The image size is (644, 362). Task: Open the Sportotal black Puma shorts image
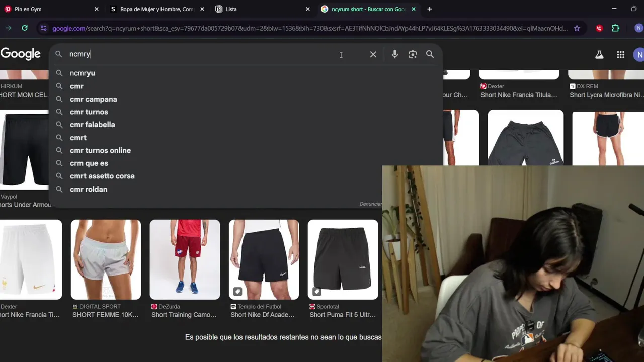pyautogui.click(x=343, y=259)
